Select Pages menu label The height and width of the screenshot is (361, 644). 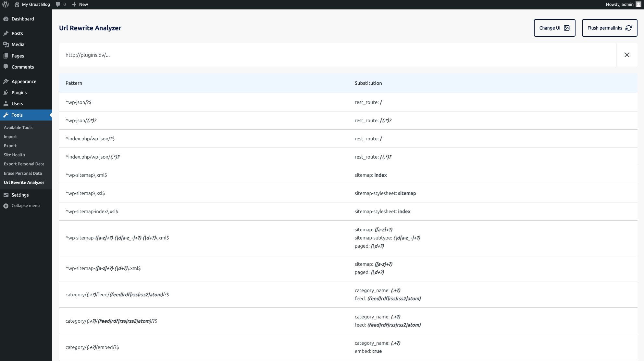click(18, 56)
